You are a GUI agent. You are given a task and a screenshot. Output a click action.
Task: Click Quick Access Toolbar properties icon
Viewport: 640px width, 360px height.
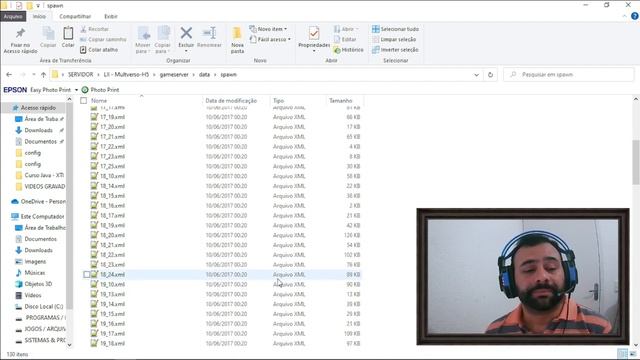(19, 6)
